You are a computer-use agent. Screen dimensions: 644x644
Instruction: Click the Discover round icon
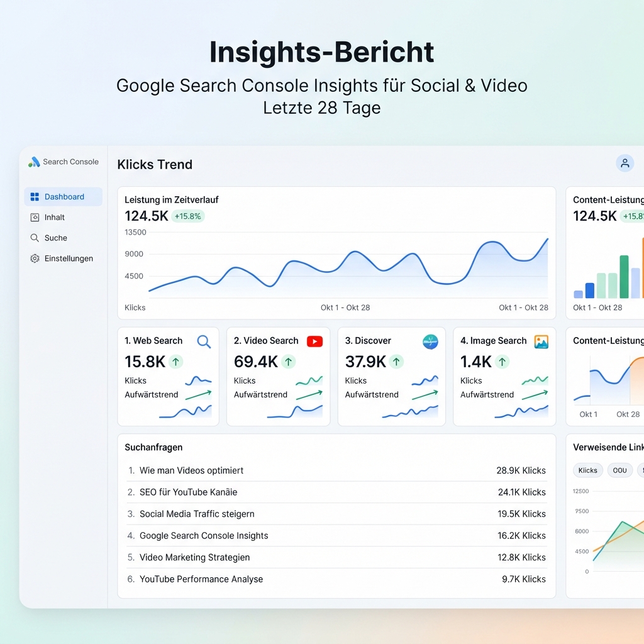click(430, 341)
